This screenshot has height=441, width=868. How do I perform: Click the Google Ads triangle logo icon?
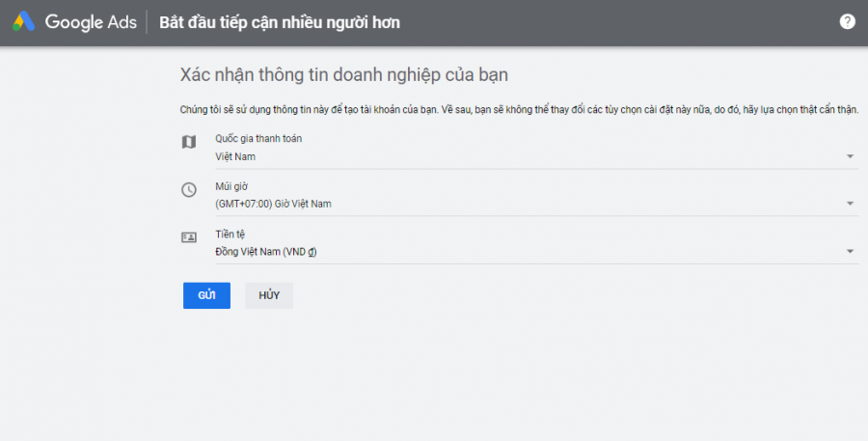tap(24, 21)
